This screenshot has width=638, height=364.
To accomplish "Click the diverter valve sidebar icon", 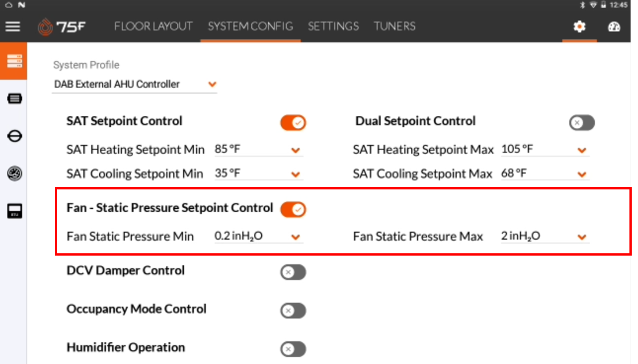I will pos(13,136).
